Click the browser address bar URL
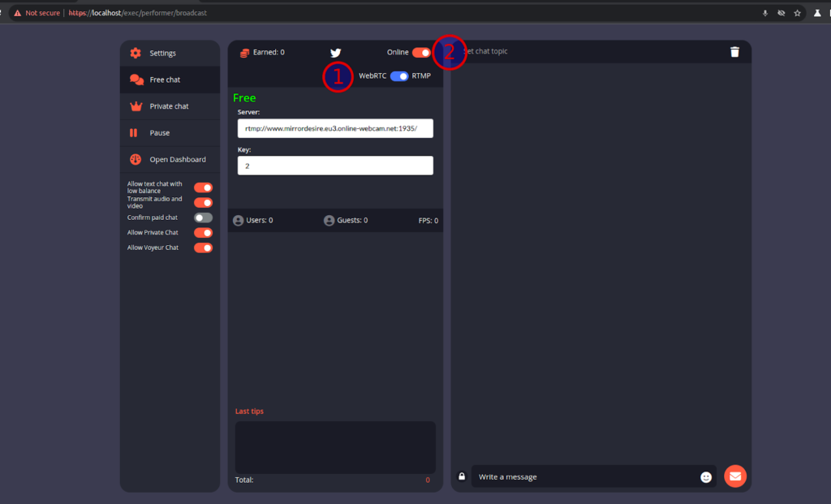 pyautogui.click(x=138, y=13)
